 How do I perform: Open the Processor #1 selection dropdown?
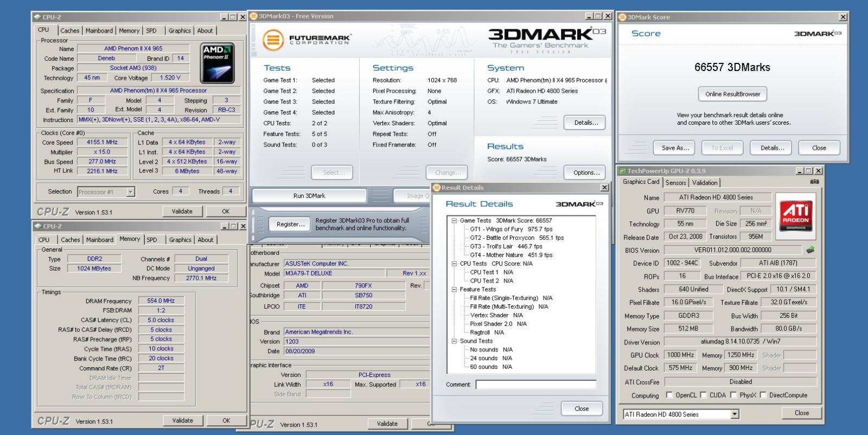tap(130, 191)
